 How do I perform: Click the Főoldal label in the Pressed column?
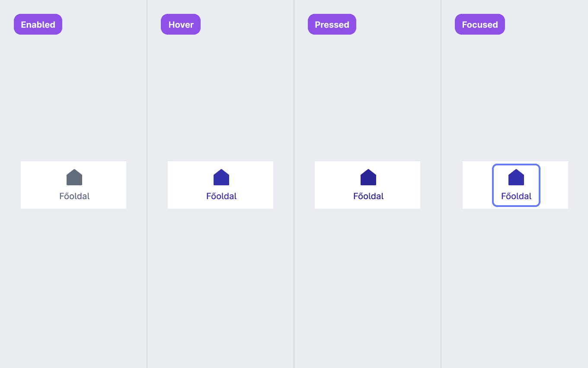tap(368, 196)
